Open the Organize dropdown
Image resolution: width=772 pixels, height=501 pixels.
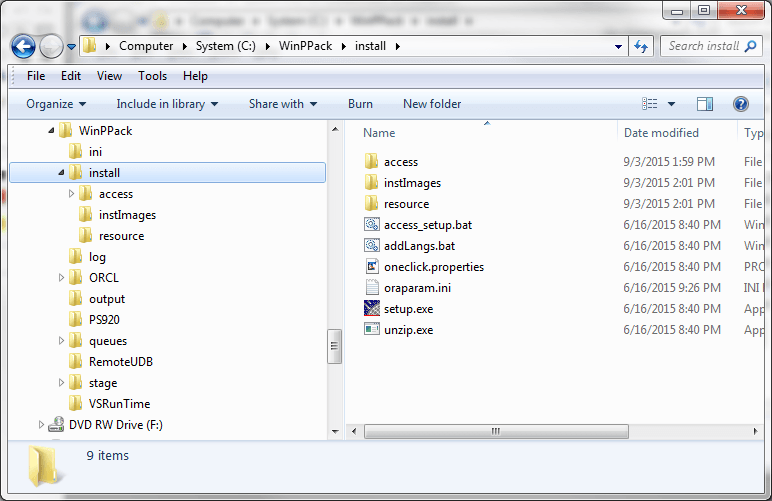coord(56,104)
